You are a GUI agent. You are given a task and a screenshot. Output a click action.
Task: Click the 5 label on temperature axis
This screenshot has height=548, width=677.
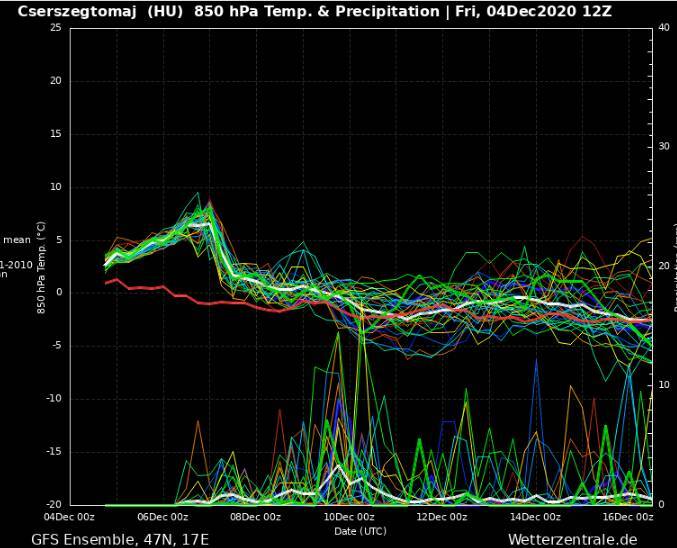[58, 240]
